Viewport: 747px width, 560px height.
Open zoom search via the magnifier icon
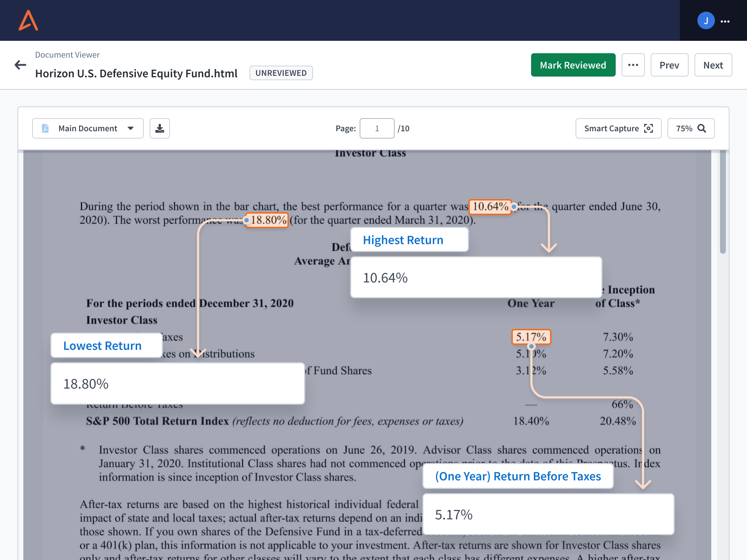pyautogui.click(x=701, y=128)
